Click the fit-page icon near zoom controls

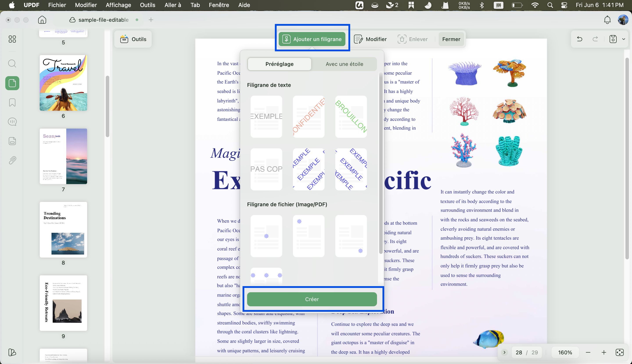(x=619, y=352)
